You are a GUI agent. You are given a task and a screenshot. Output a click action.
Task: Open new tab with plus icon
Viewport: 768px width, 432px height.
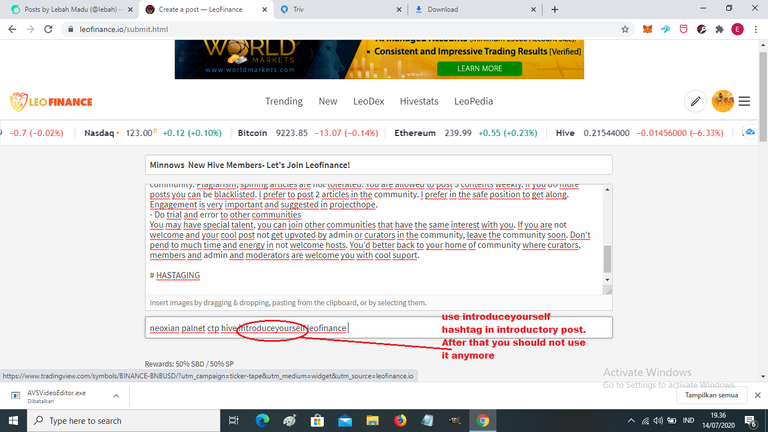[x=554, y=9]
